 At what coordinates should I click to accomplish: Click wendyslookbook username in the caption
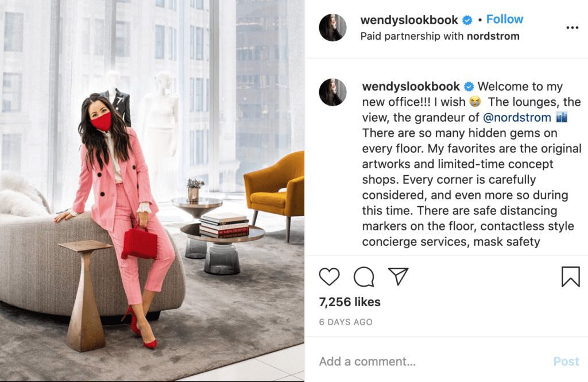tap(411, 86)
